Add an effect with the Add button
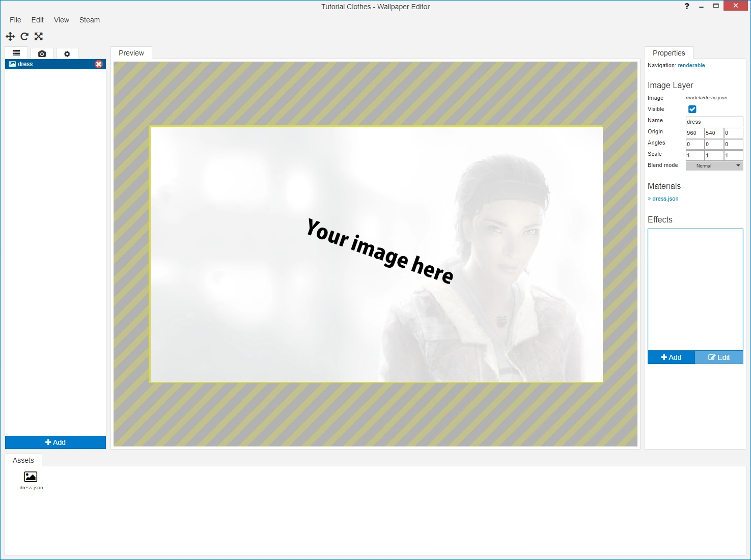 point(671,357)
